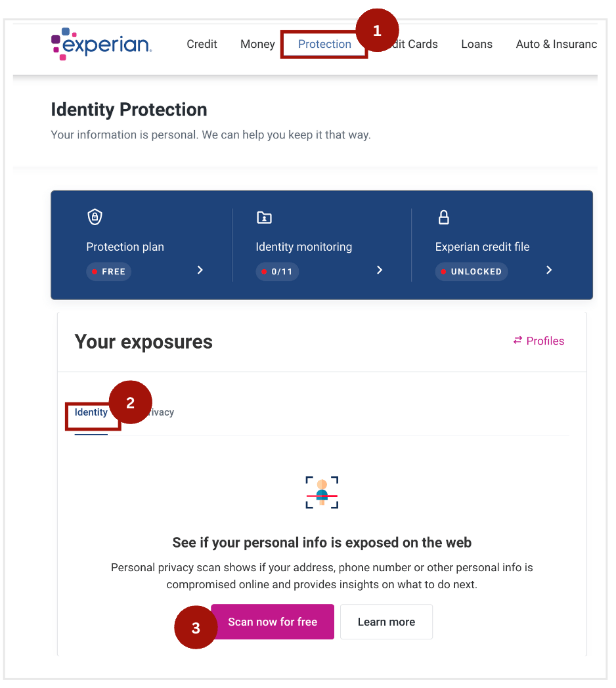This screenshot has width=616, height=688.
Task: Click the person scan illustration icon
Action: point(322,492)
